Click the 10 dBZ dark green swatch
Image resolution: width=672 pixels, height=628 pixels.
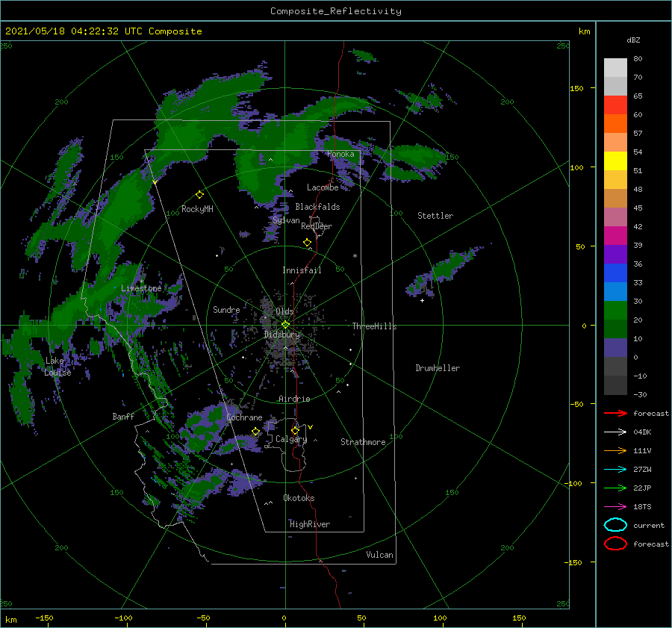click(x=615, y=329)
